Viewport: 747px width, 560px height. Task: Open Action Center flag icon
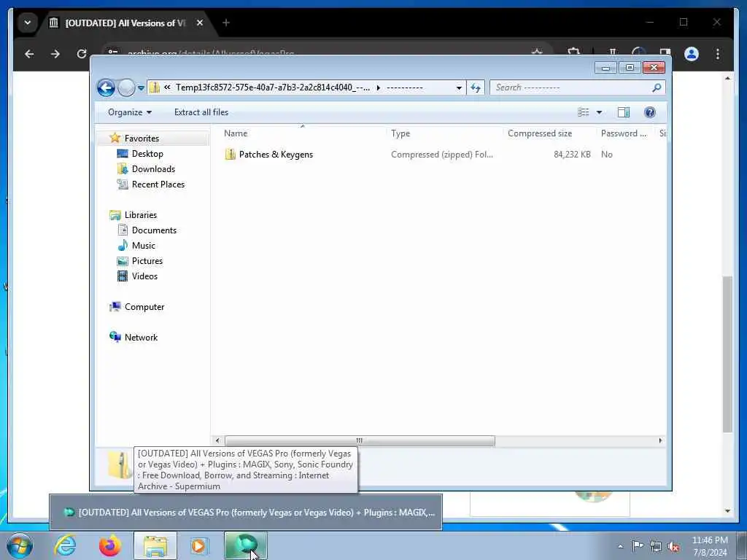click(638, 546)
